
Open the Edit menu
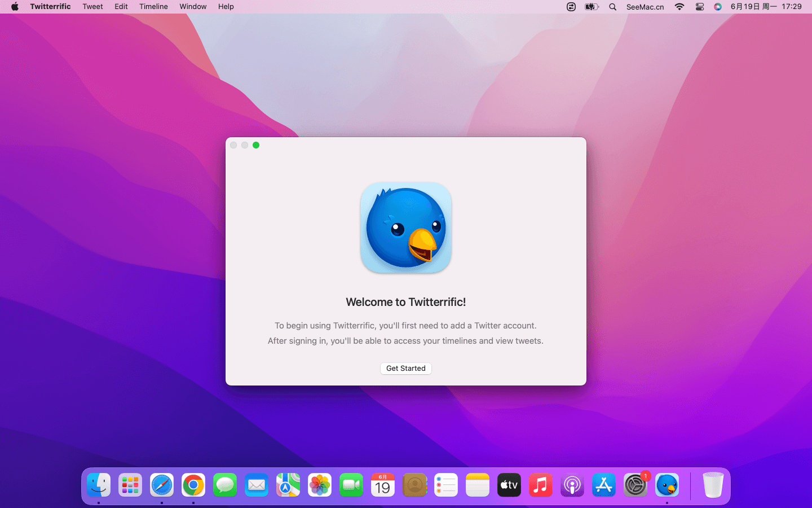121,7
